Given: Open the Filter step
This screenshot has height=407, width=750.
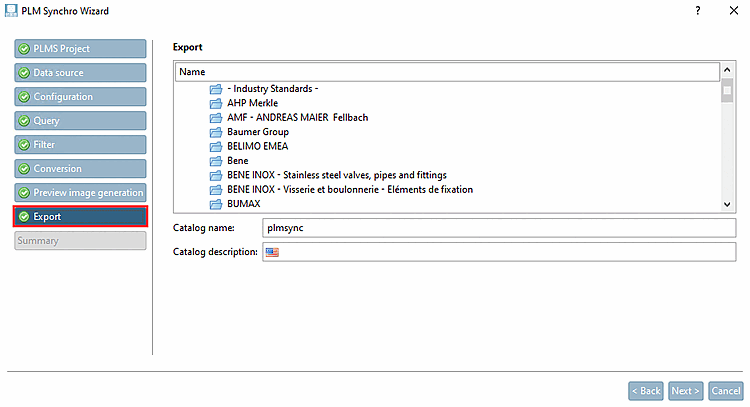Looking at the screenshot, I should [80, 144].
